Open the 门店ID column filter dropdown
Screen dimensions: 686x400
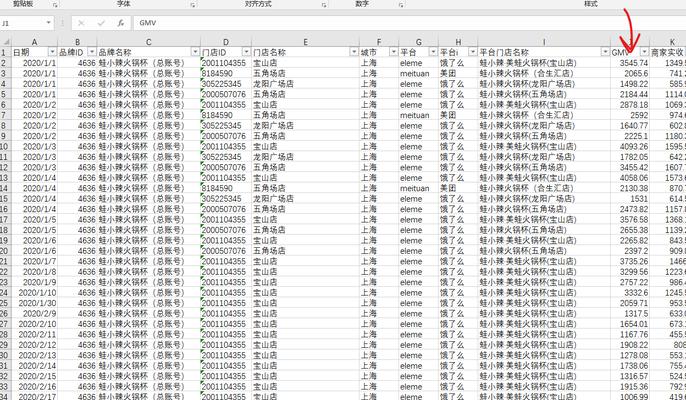point(246,52)
